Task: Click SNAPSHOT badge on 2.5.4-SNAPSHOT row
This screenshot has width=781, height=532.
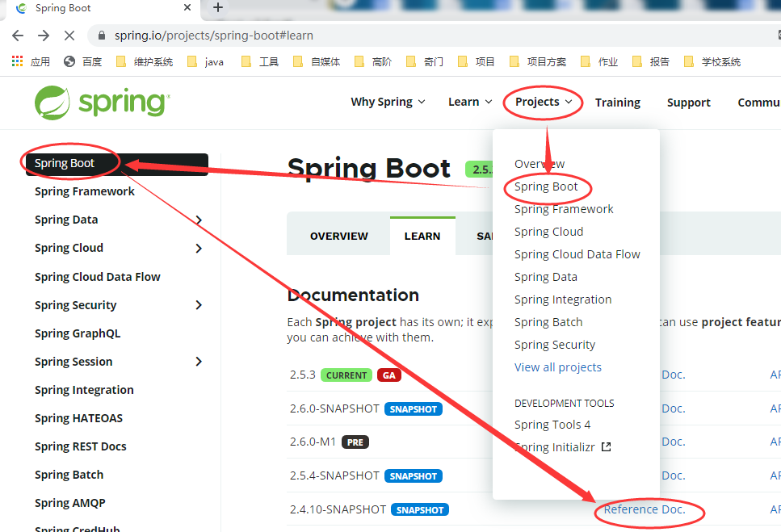Action: click(x=414, y=476)
